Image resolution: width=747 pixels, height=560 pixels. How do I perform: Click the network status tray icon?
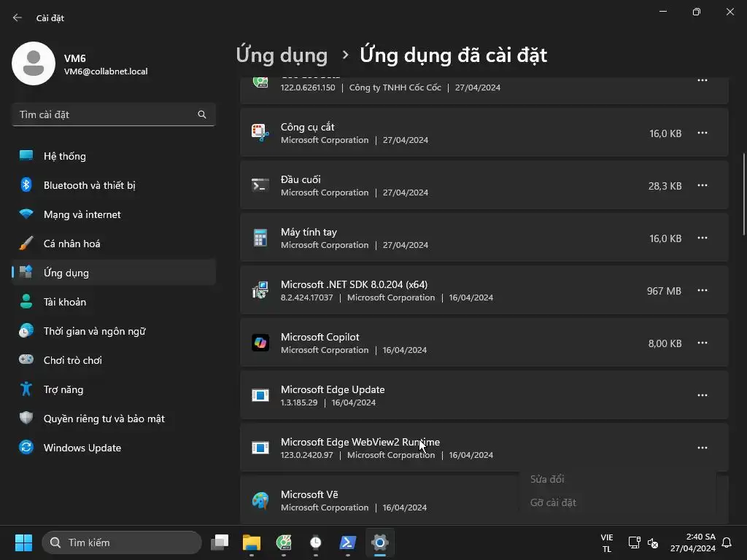634,542
